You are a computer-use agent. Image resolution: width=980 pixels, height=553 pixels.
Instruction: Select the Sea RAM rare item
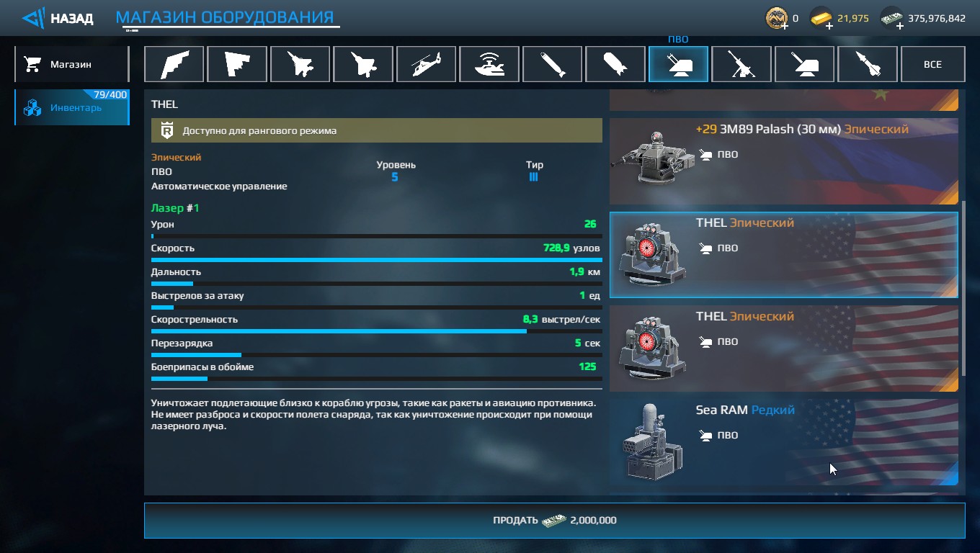pyautogui.click(x=784, y=442)
